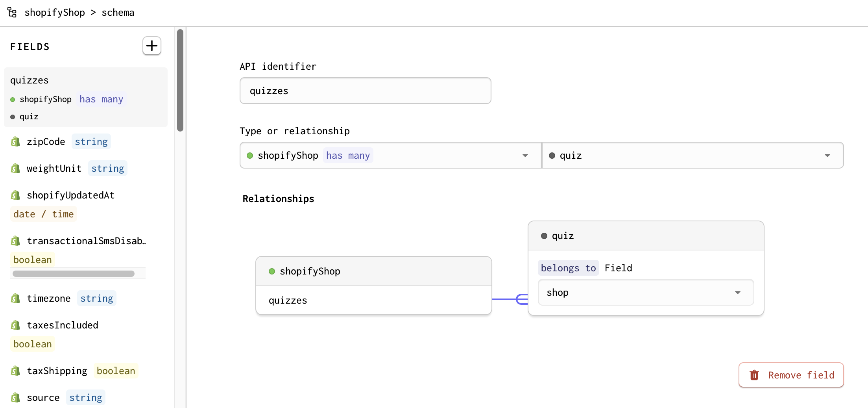The image size is (868, 408).
Task: Open the quiz related model dropdown
Action: [x=693, y=156]
